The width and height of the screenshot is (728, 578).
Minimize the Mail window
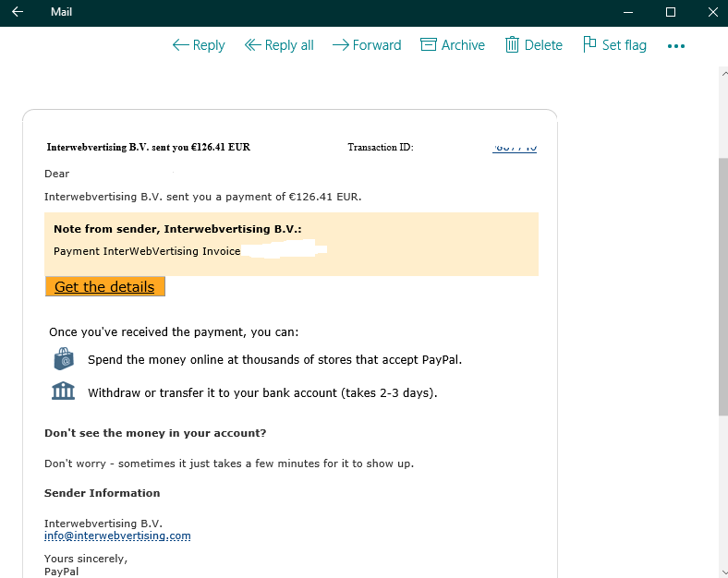pyautogui.click(x=629, y=12)
